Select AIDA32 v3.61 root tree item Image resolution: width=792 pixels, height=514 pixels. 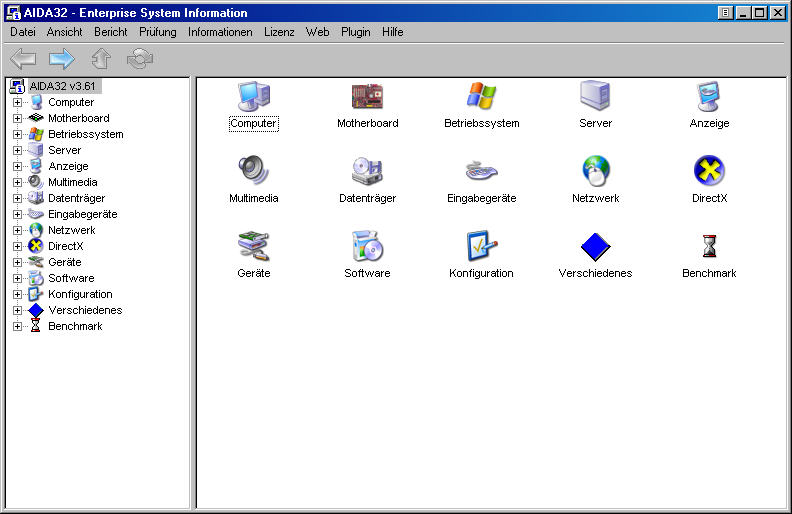coord(62,86)
